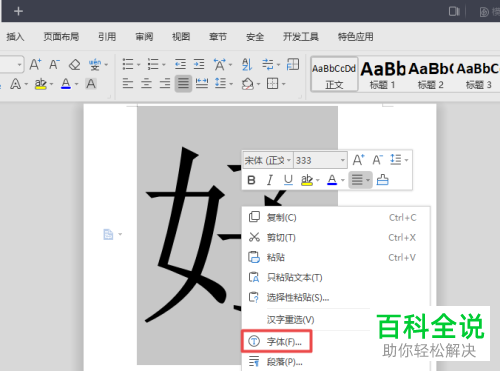Screen dimensions: 500x371
Task: Open font name dropdown in mini toolbar
Action: [x=289, y=160]
